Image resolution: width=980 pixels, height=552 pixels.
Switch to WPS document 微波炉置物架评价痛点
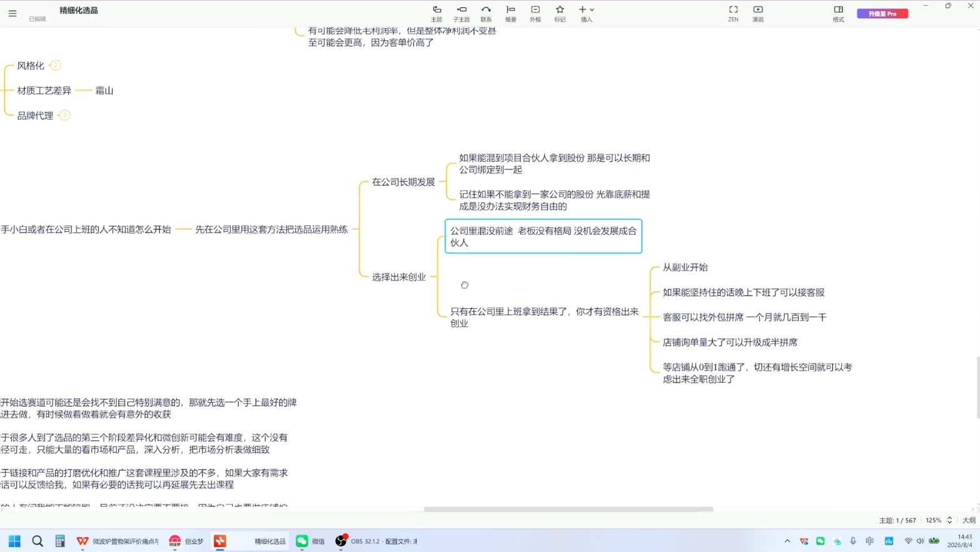(118, 541)
